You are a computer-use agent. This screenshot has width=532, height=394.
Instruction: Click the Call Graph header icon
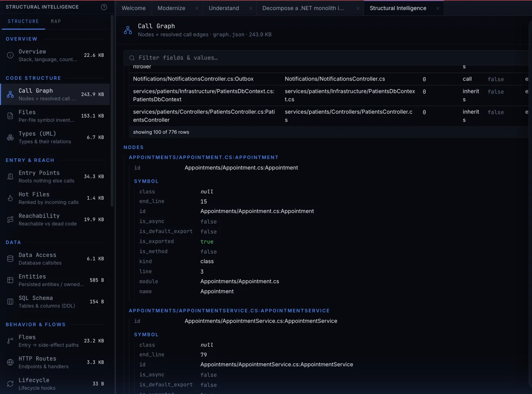(128, 30)
